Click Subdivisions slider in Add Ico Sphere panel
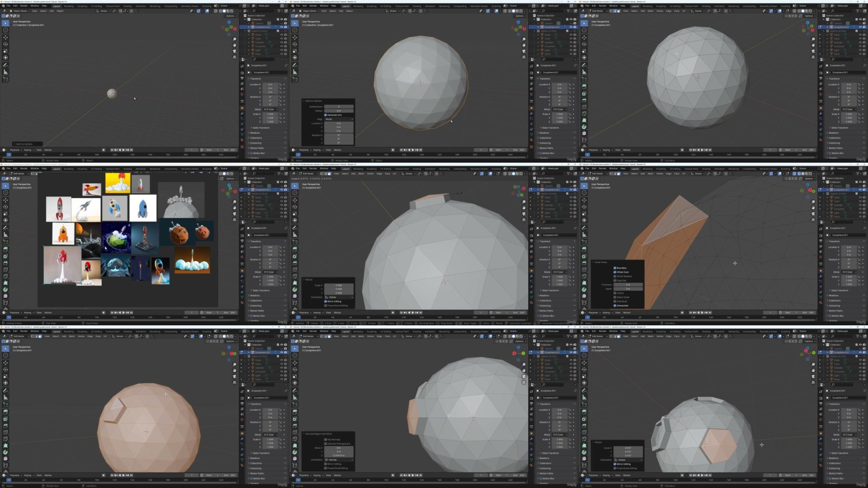 [339, 107]
